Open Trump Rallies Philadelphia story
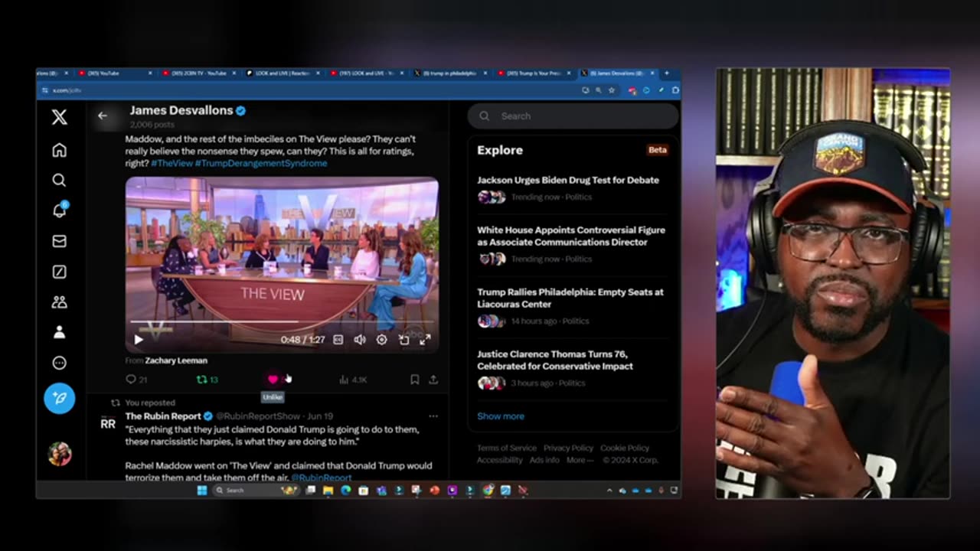 [570, 298]
